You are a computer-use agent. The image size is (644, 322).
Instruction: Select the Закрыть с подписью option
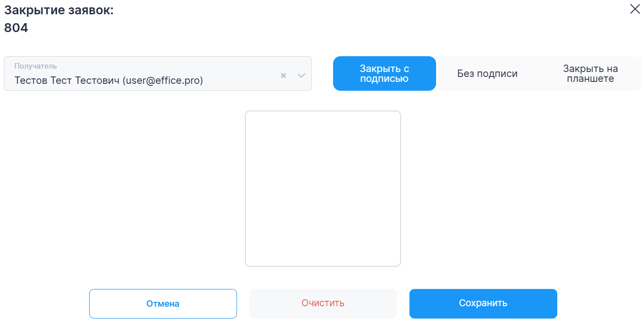click(x=384, y=73)
